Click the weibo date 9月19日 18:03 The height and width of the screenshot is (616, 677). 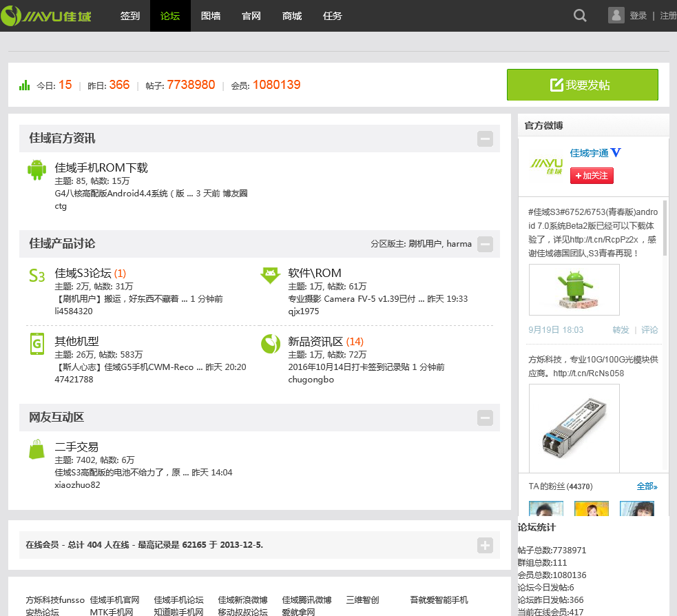pyautogui.click(x=556, y=330)
